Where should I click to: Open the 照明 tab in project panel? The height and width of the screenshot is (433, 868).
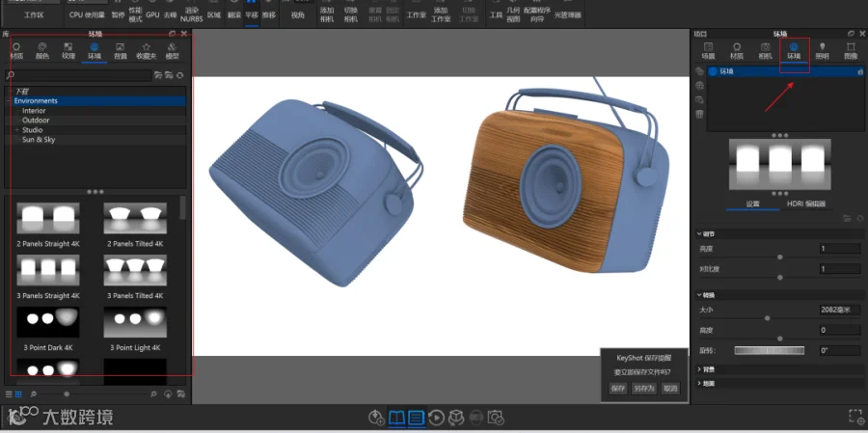tap(822, 51)
